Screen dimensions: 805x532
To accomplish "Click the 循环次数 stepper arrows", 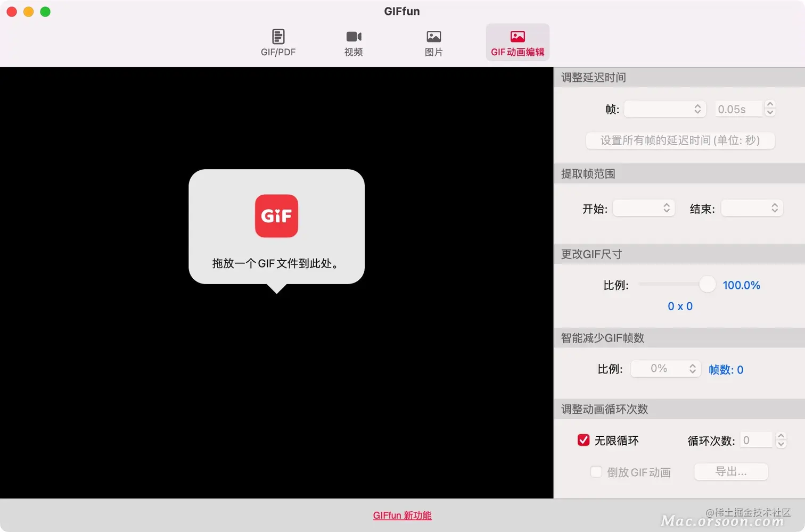I will [x=781, y=440].
